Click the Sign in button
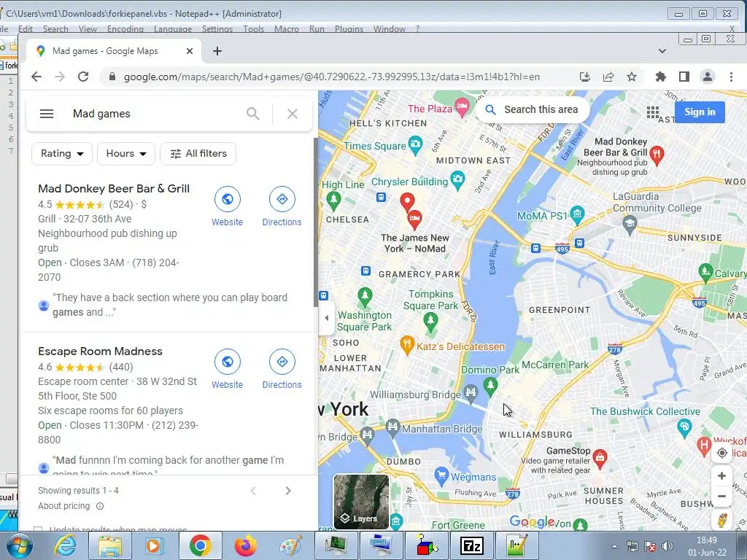The height and width of the screenshot is (560, 747). click(700, 112)
